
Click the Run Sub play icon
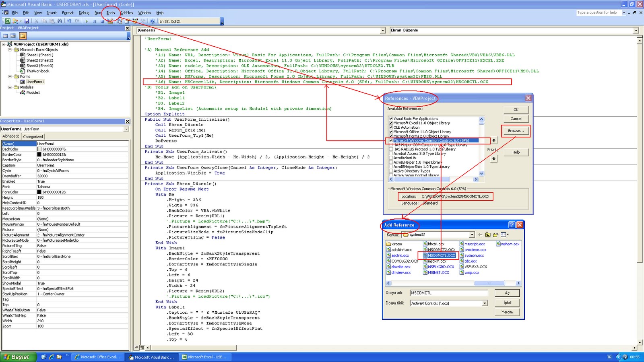[x=87, y=21]
